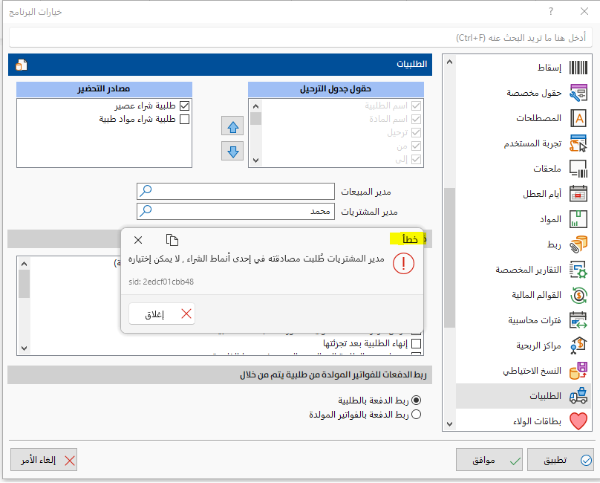This screenshot has height=483, width=600.
Task: Select المصطلحات label in the sidebar
Action: [x=539, y=118]
